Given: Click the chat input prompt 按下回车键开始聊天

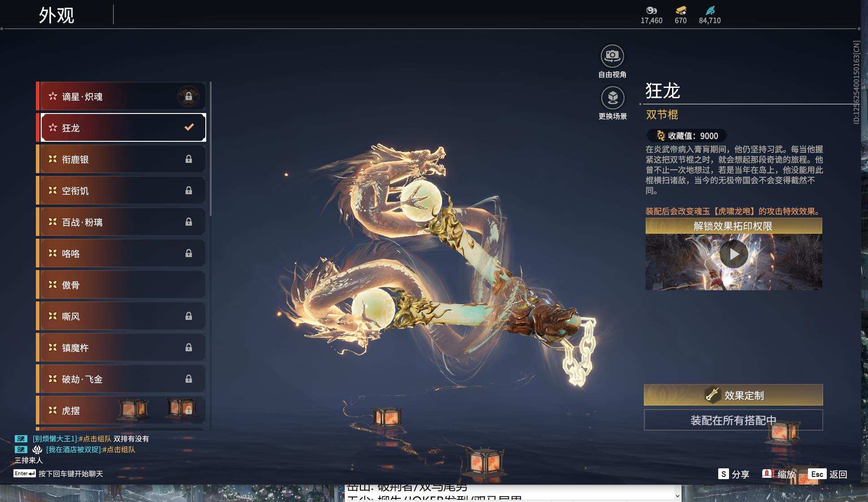Looking at the screenshot, I should tap(71, 474).
